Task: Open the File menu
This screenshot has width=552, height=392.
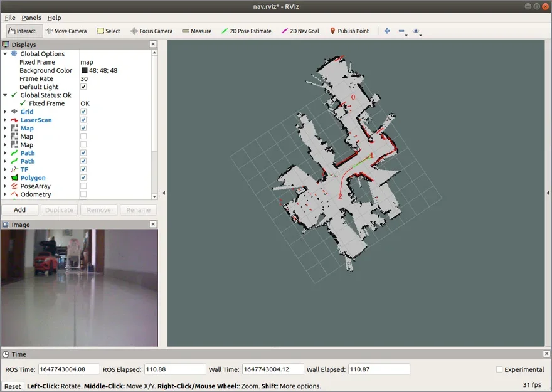Action: [x=9, y=18]
